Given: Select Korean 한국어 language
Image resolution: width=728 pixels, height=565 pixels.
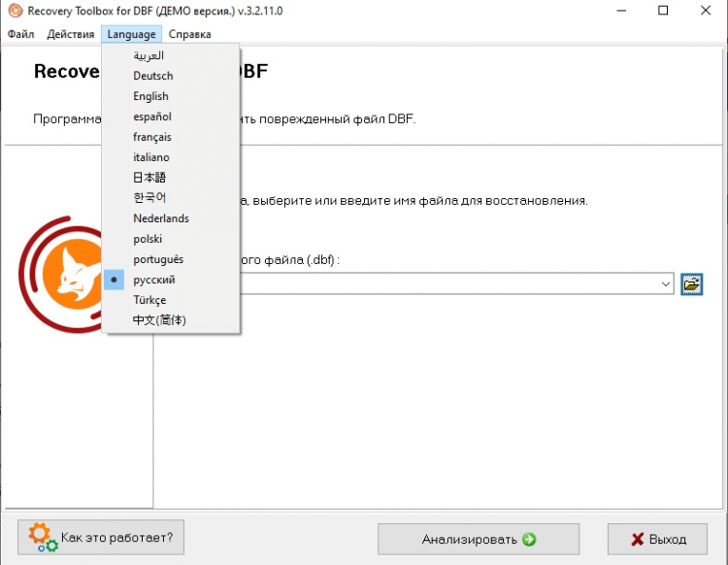Looking at the screenshot, I should [x=171, y=198].
